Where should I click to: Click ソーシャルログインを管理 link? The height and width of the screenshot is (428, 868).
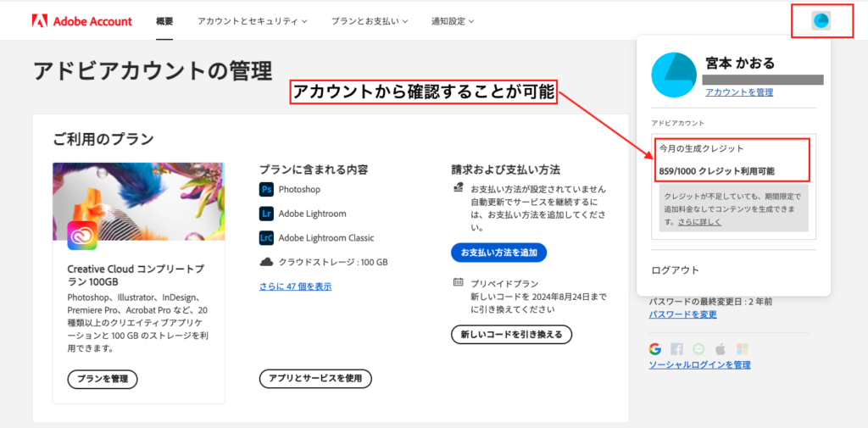699,365
